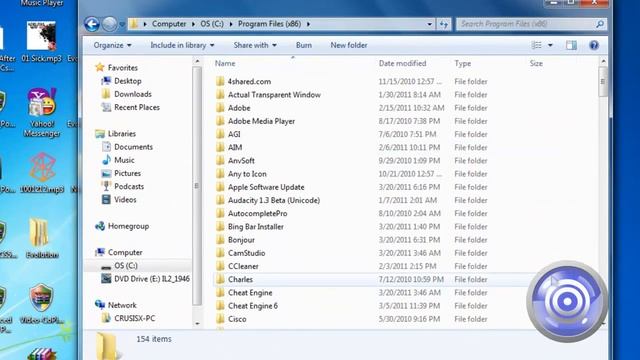
Task: Open the Include in library menu
Action: 182,45
